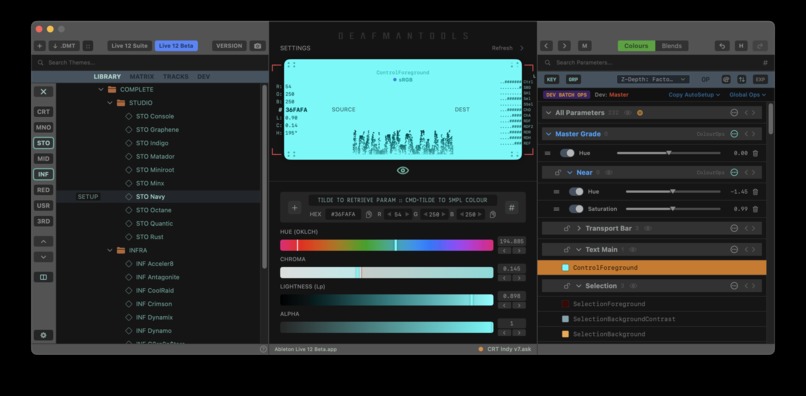The width and height of the screenshot is (806, 396).
Task: Click on the Hue (OKLCH) colour slider
Action: (387, 245)
